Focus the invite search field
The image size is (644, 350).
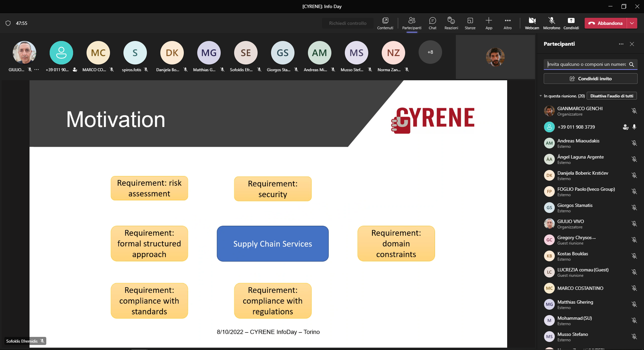587,64
